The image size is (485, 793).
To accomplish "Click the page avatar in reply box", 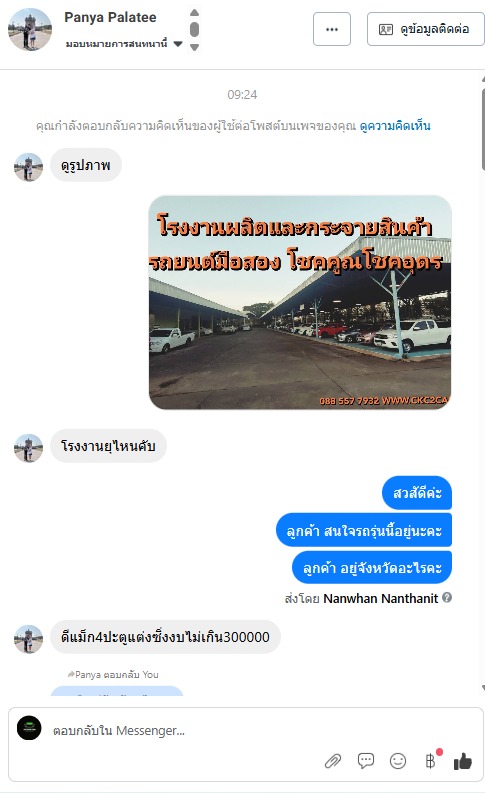I will click(x=29, y=728).
